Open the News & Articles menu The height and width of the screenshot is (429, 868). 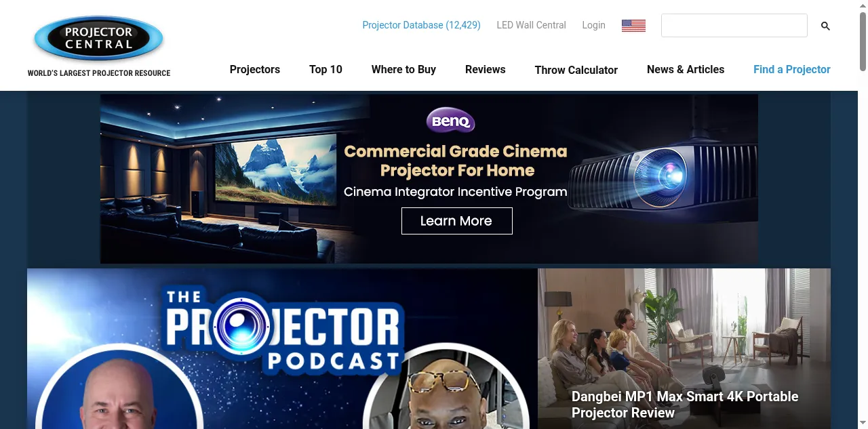click(686, 69)
